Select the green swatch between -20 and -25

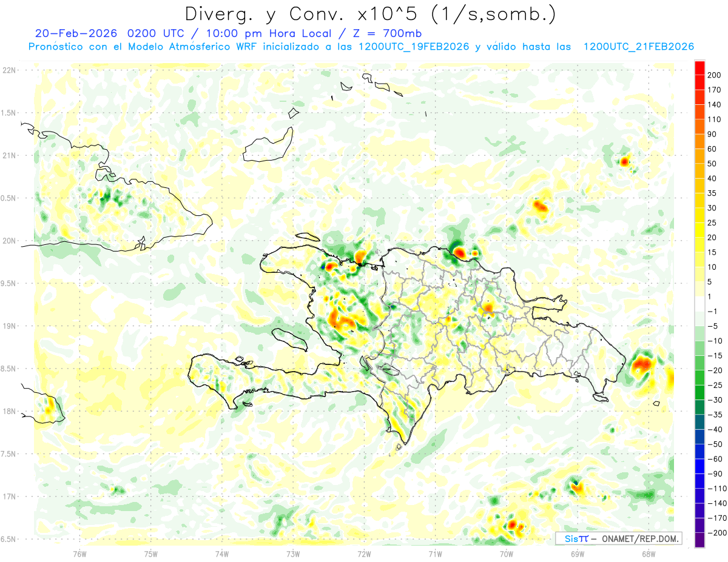point(699,378)
